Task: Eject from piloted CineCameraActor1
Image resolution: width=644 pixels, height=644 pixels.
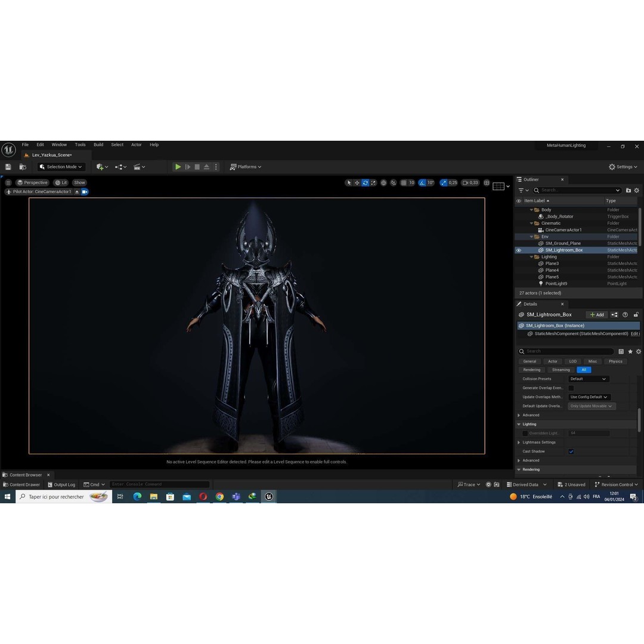Action: (77, 192)
